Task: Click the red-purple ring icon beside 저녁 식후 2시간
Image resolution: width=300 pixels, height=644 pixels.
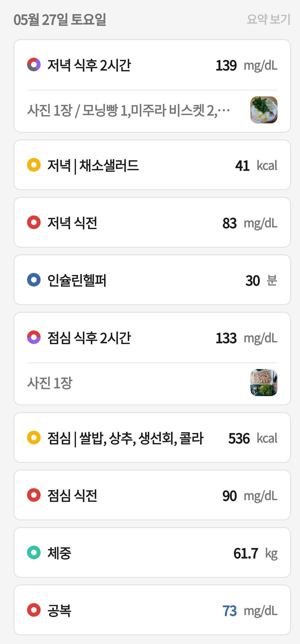Action: click(34, 65)
